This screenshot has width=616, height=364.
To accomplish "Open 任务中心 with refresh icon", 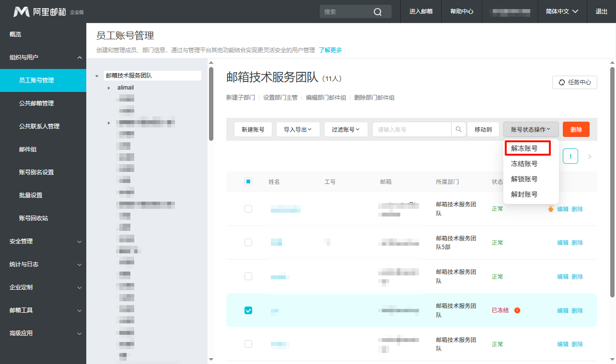I will 574,82.
